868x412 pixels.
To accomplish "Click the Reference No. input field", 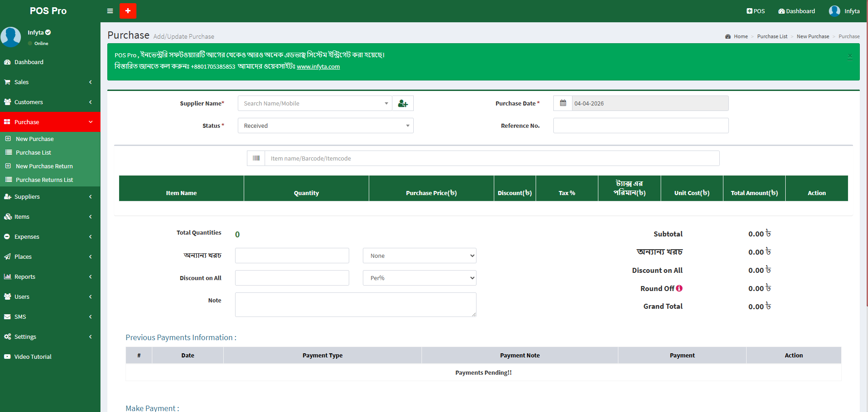I will 641,126.
